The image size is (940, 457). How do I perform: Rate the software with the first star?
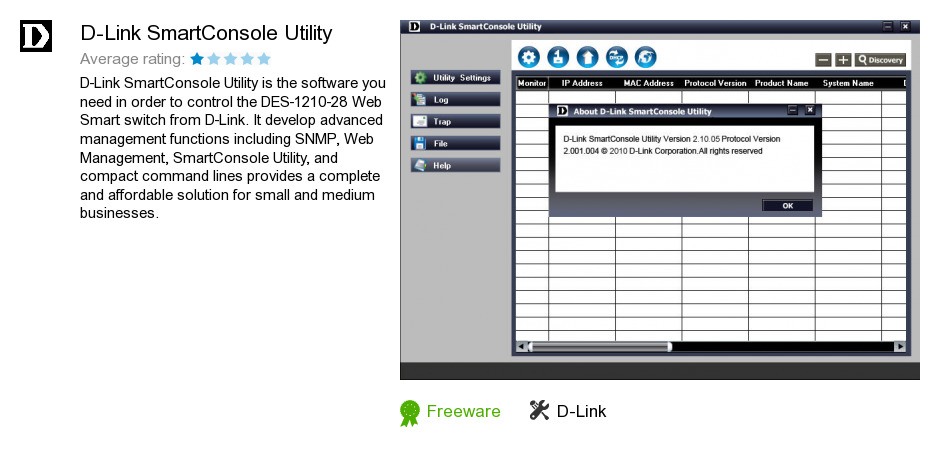tap(197, 59)
